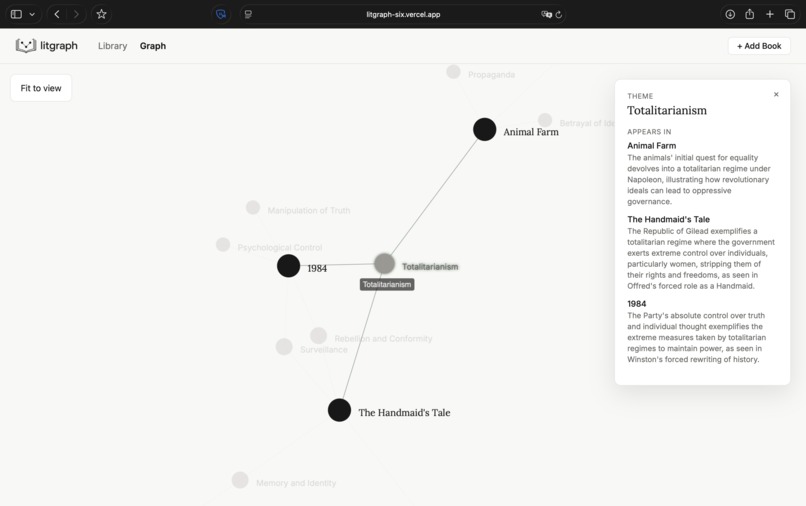The height and width of the screenshot is (506, 806).
Task: Click the 'The Handmaid's Tale' graph label
Action: click(x=404, y=412)
